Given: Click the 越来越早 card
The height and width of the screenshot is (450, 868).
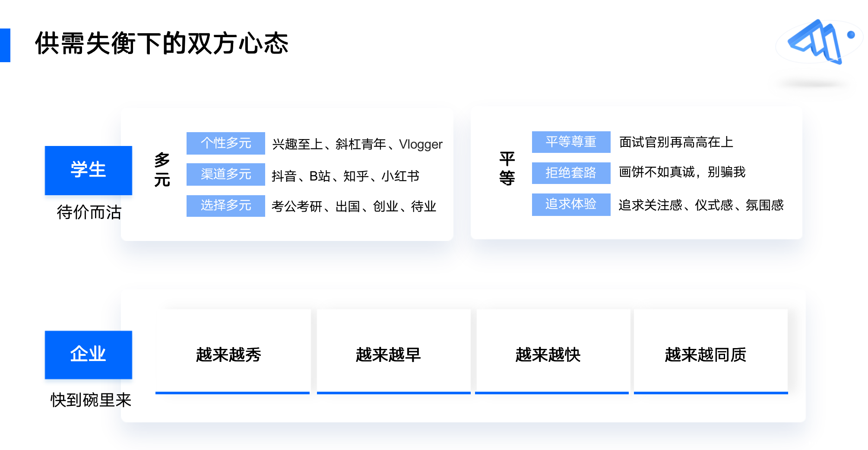Looking at the screenshot, I should pos(393,352).
